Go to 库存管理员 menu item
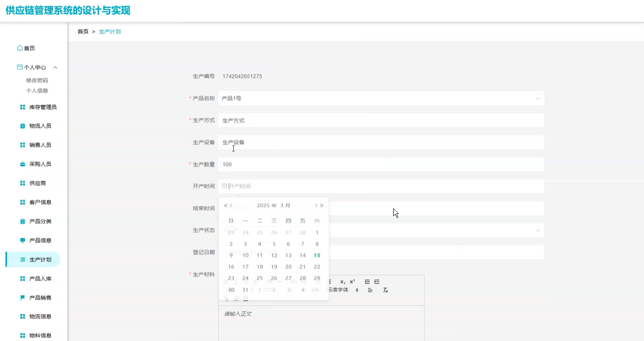The image size is (644, 341). click(43, 107)
